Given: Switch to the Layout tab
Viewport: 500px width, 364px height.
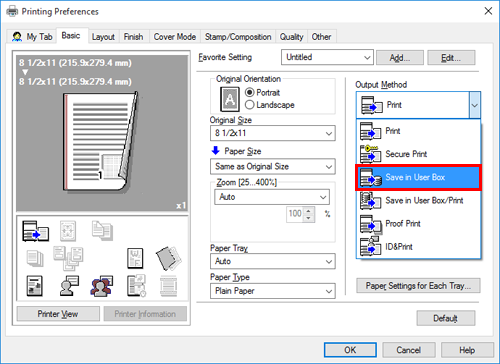Looking at the screenshot, I should [103, 37].
